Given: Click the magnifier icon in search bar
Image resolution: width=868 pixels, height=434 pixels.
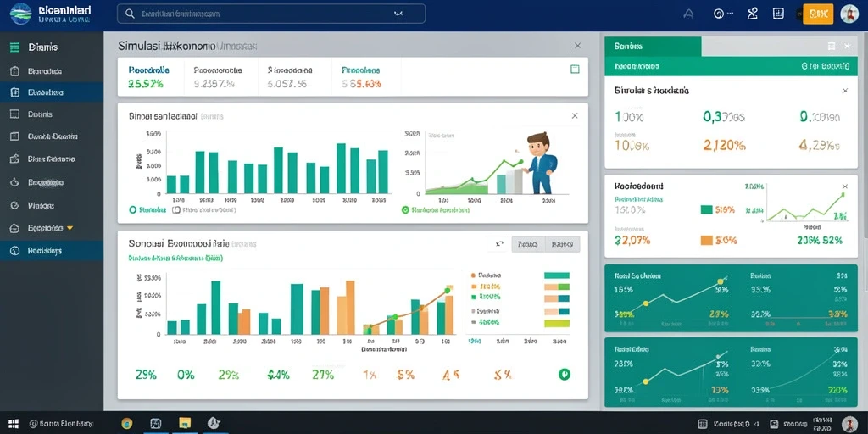Looking at the screenshot, I should pyautogui.click(x=130, y=14).
